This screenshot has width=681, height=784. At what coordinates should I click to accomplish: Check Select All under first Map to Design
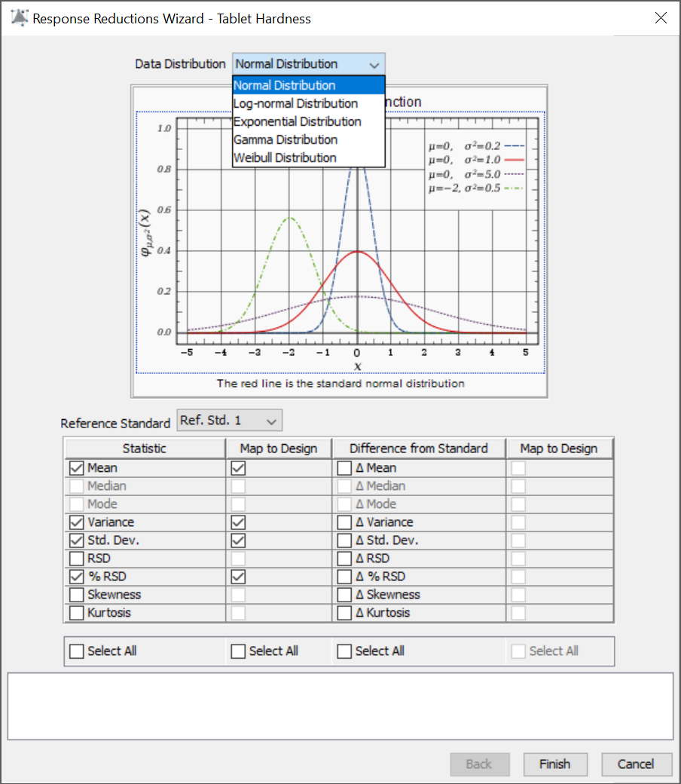click(x=238, y=651)
